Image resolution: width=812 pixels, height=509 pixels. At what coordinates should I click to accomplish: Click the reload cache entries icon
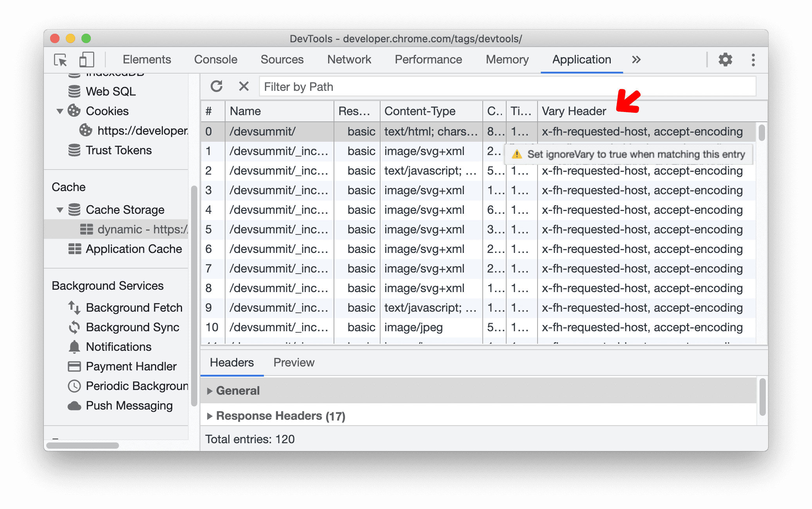[x=217, y=87]
